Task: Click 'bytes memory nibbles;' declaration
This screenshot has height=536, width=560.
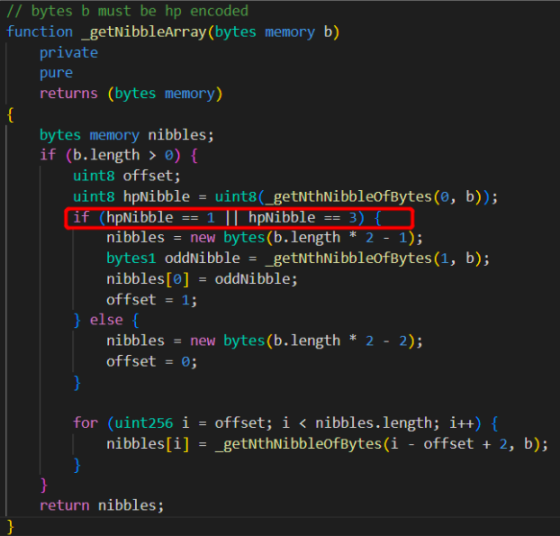Action: click(x=127, y=135)
